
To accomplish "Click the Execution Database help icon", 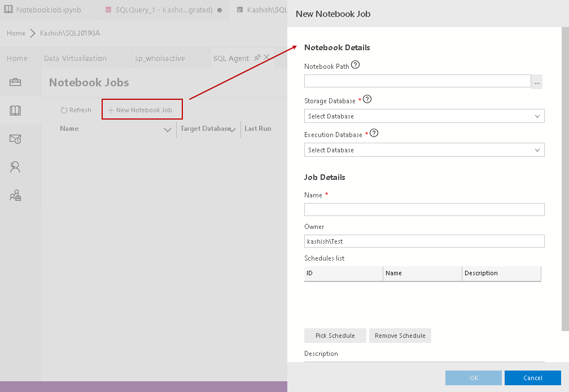I will (373, 134).
